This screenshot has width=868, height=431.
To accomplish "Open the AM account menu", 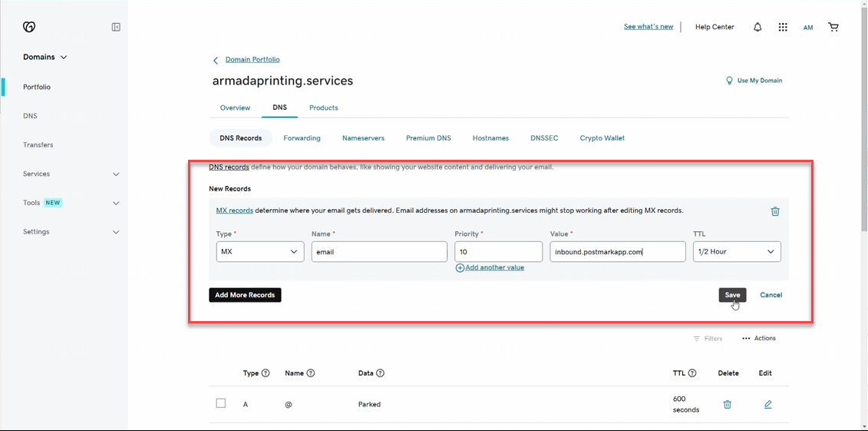I will click(x=808, y=27).
